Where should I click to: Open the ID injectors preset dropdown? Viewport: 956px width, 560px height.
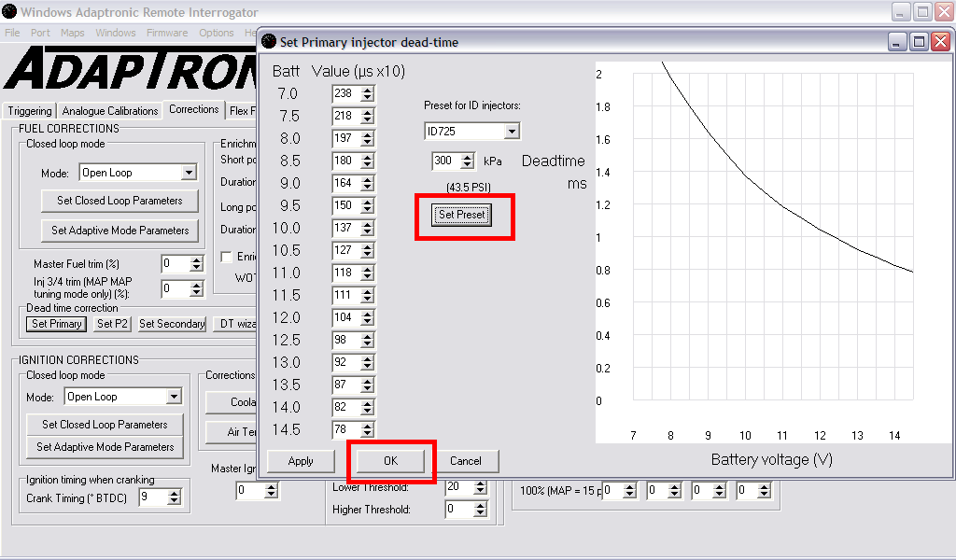(x=510, y=132)
